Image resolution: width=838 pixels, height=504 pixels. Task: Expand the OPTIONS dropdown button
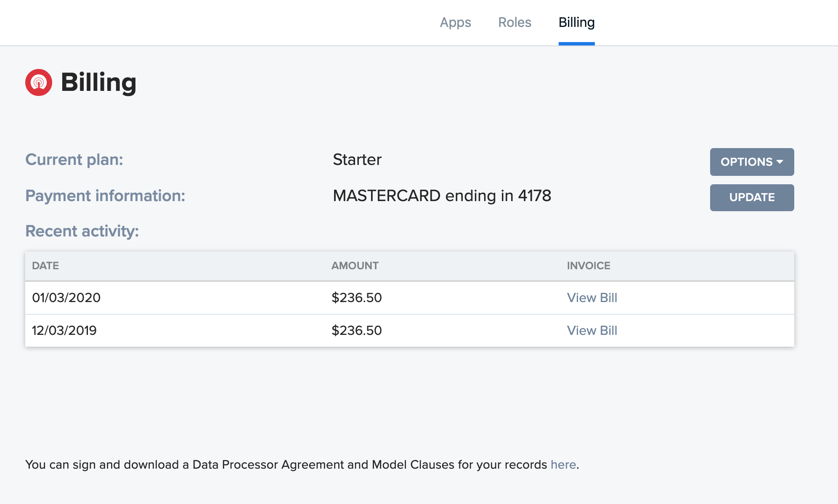tap(747, 162)
